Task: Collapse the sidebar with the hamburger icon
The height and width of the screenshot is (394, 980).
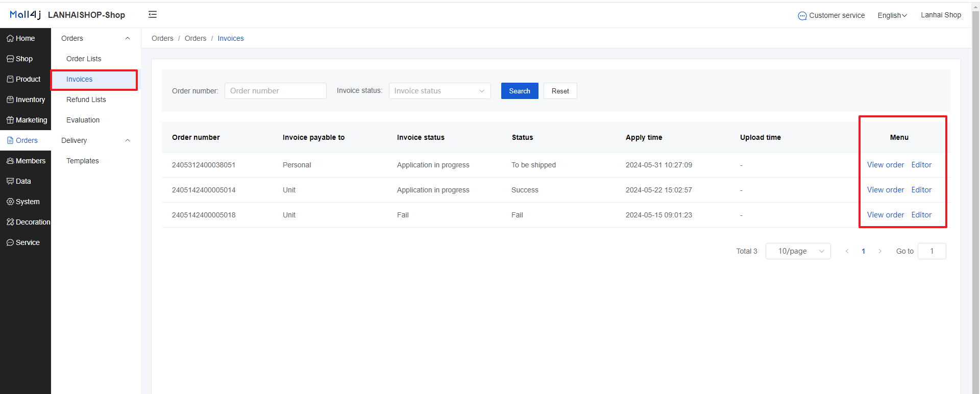Action: point(153,15)
